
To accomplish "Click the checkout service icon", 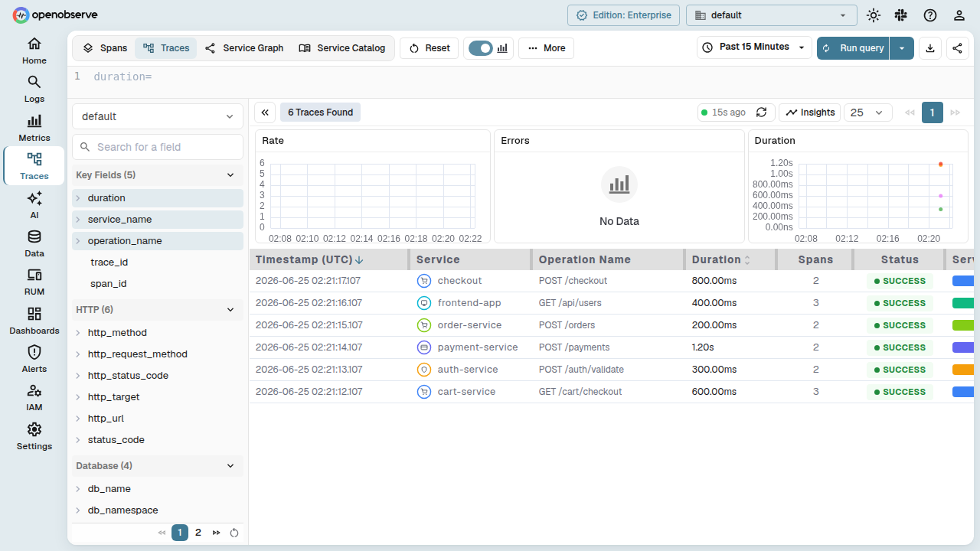I will click(x=424, y=281).
